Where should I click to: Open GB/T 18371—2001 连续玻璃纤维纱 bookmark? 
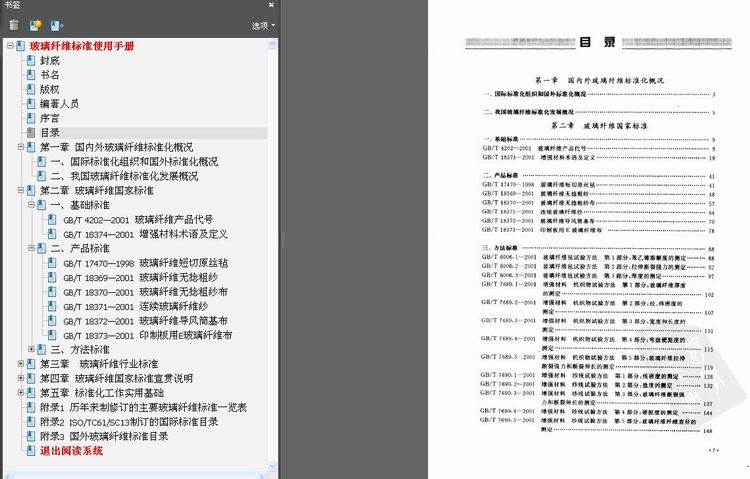pos(135,306)
